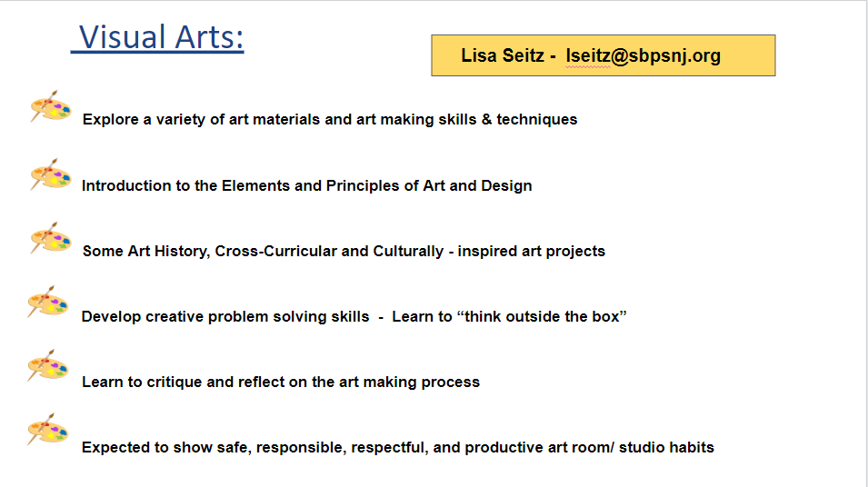Click the palette icon beside 'Explore a variety'
The height and width of the screenshot is (487, 868).
pos(50,106)
